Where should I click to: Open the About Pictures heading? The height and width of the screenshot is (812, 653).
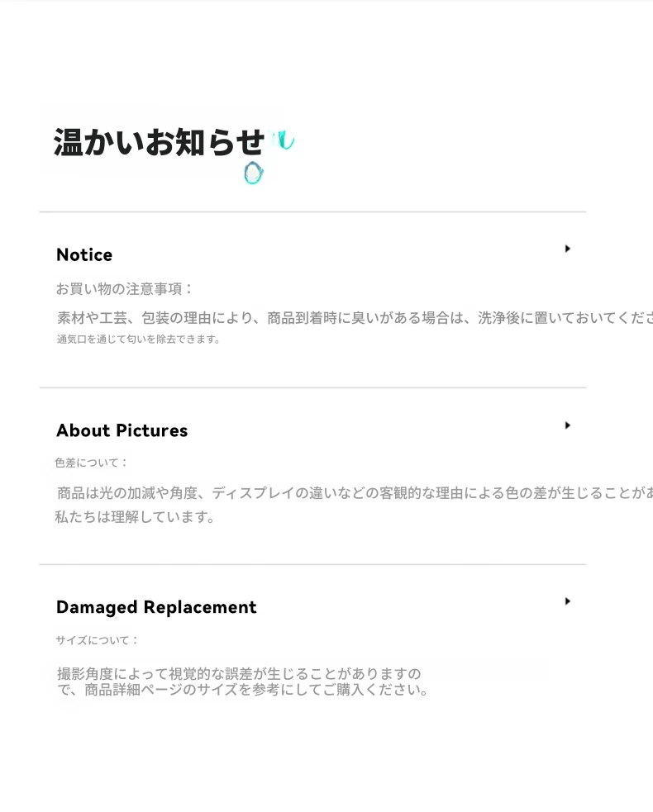pos(122,431)
